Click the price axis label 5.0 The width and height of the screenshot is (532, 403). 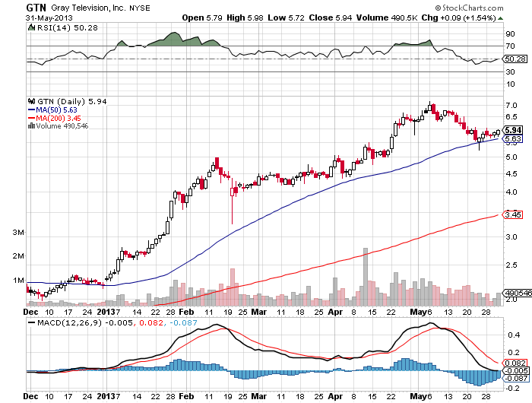(x=511, y=157)
